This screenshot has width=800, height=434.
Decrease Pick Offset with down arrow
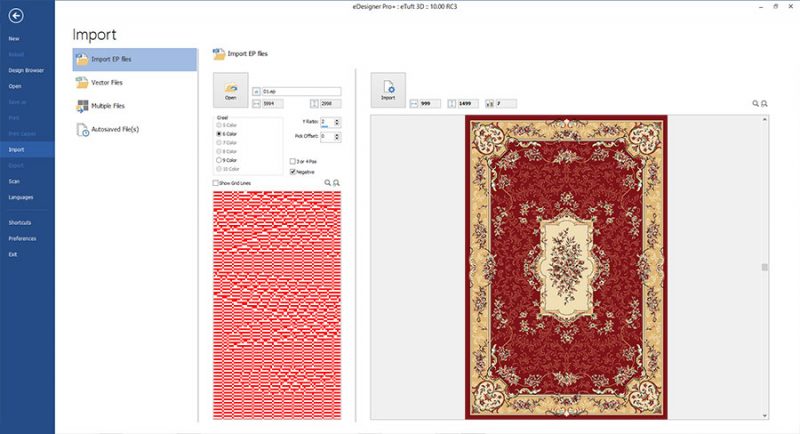coord(337,139)
